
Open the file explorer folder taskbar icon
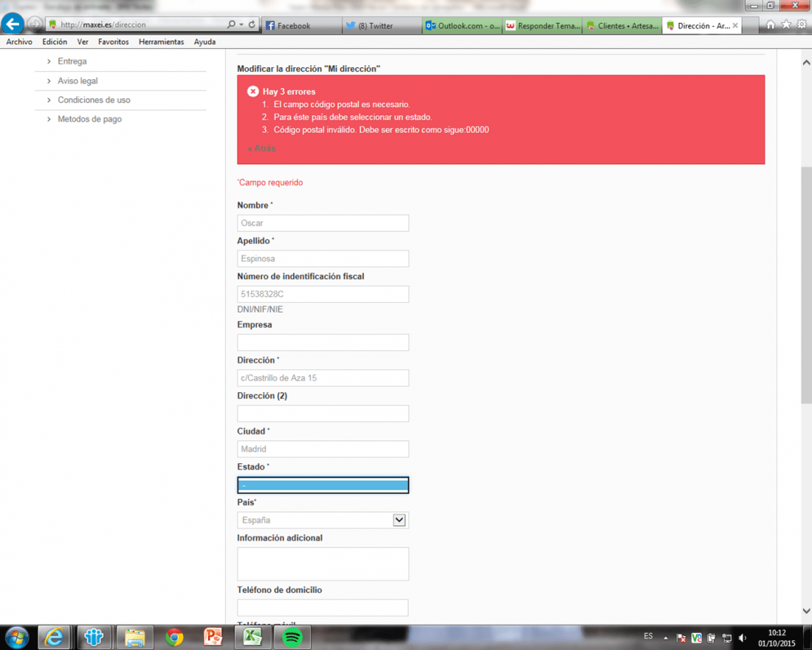point(134,637)
